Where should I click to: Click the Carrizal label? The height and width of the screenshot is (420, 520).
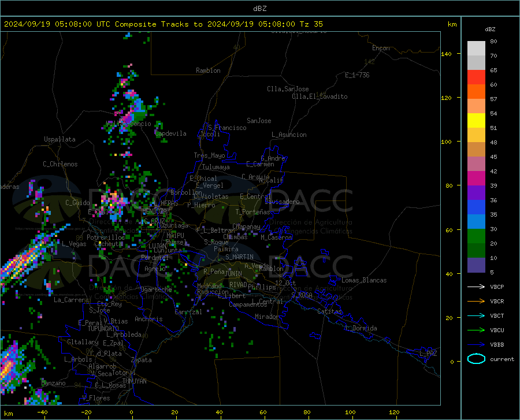[x=188, y=312]
